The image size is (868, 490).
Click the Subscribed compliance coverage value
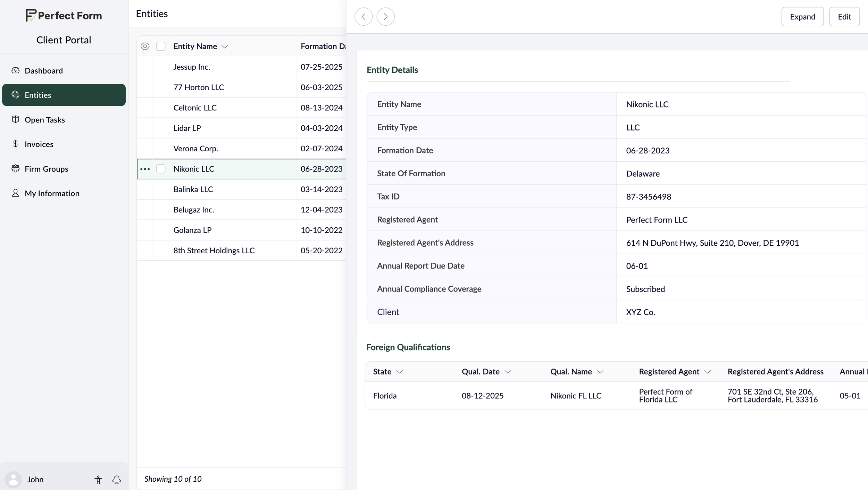pyautogui.click(x=645, y=289)
